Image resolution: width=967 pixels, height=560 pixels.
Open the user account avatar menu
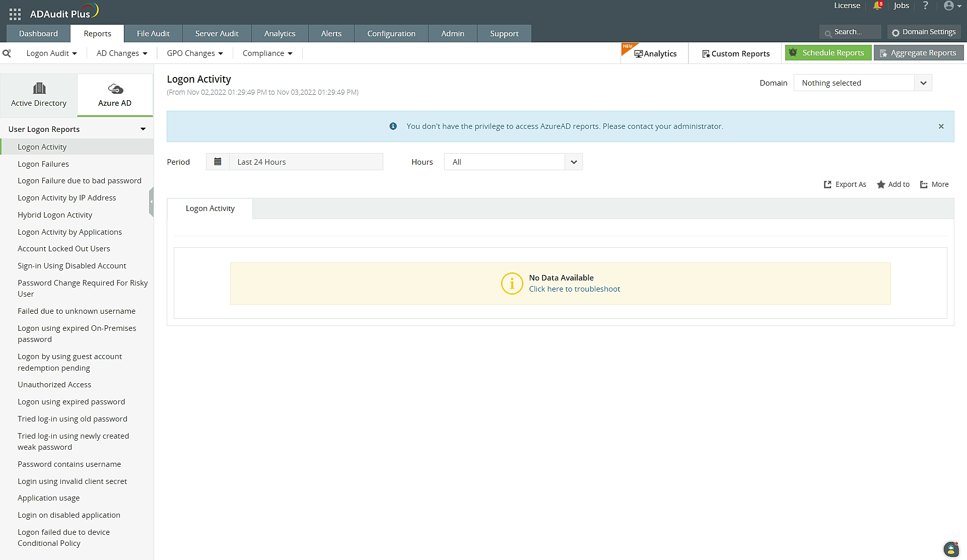tap(949, 6)
